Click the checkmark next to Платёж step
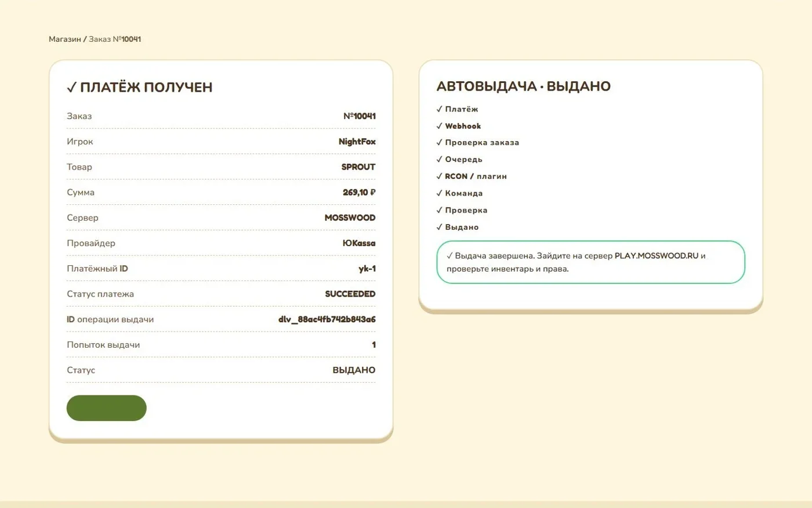 tap(439, 109)
